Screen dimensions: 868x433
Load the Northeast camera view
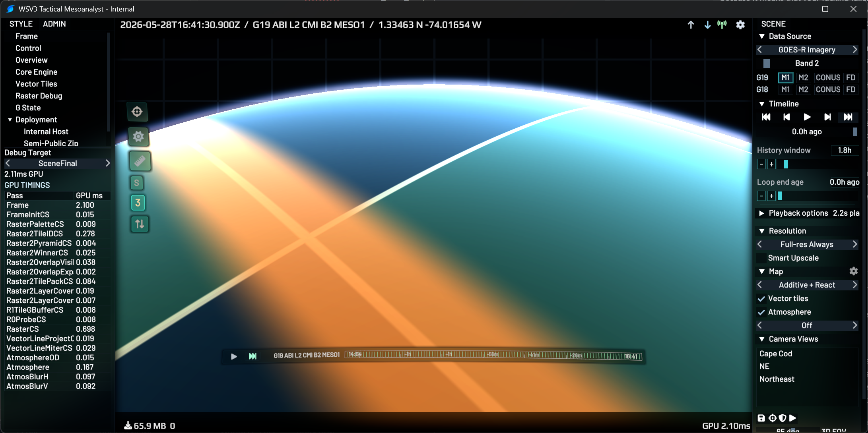[777, 379]
